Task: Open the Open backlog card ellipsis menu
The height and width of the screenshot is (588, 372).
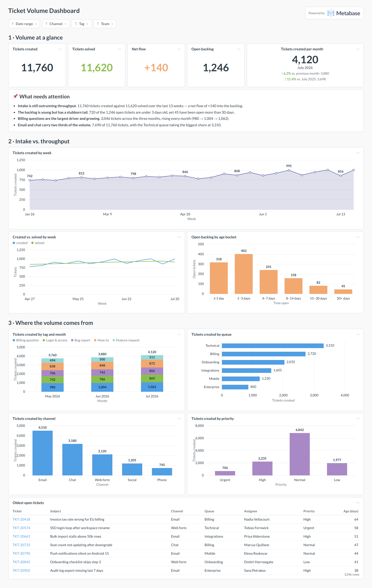Action: coord(239,49)
